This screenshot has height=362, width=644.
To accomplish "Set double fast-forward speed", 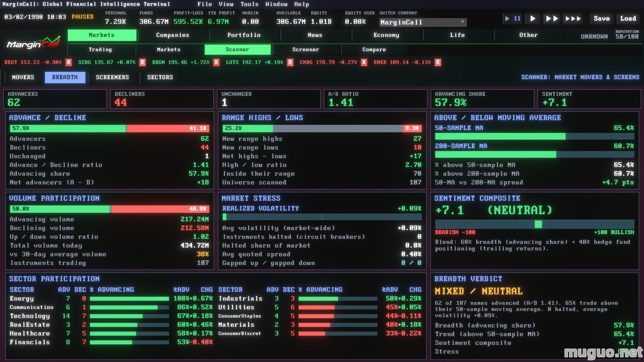I will 552,19.
